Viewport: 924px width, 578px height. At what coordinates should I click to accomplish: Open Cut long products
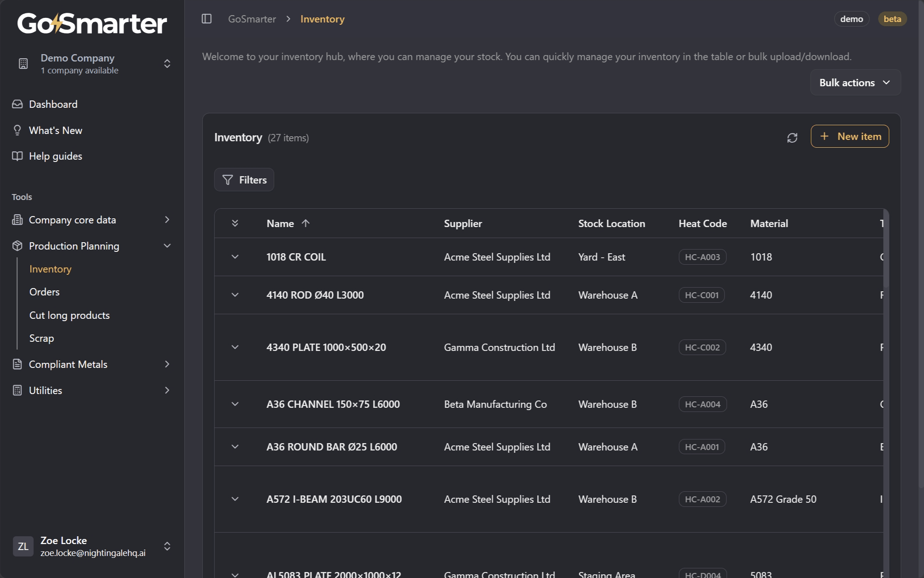click(70, 315)
